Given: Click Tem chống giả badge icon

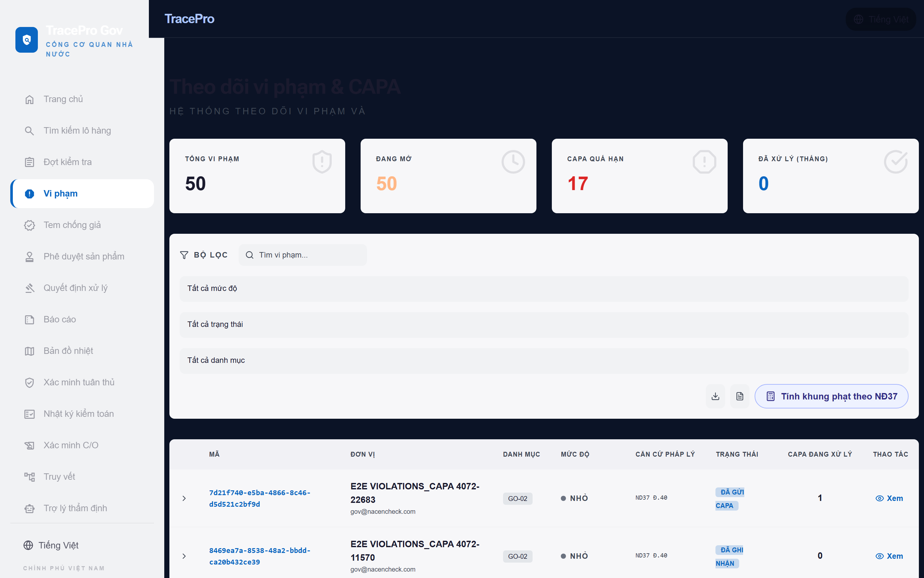Looking at the screenshot, I should click(30, 225).
